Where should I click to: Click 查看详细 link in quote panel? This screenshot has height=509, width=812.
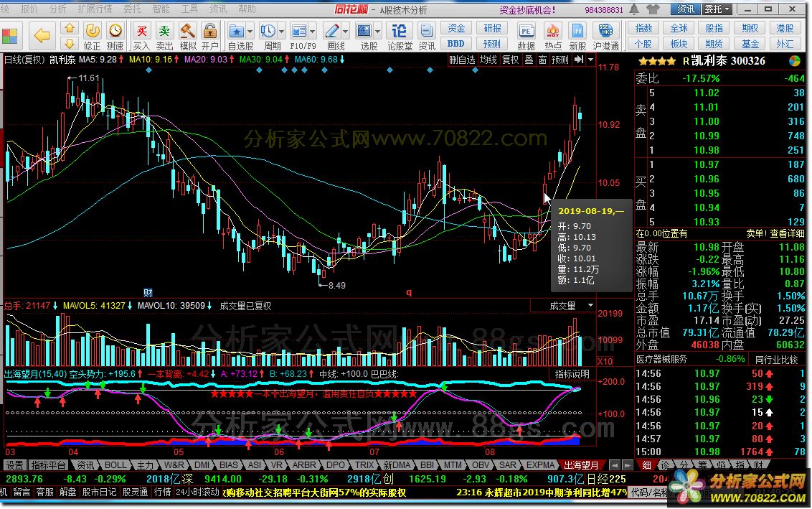pos(787,234)
